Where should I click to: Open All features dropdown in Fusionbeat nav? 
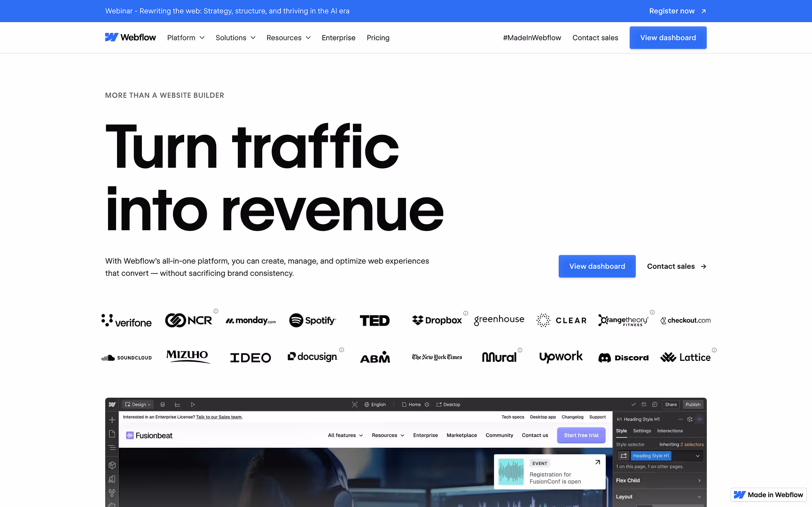point(345,436)
